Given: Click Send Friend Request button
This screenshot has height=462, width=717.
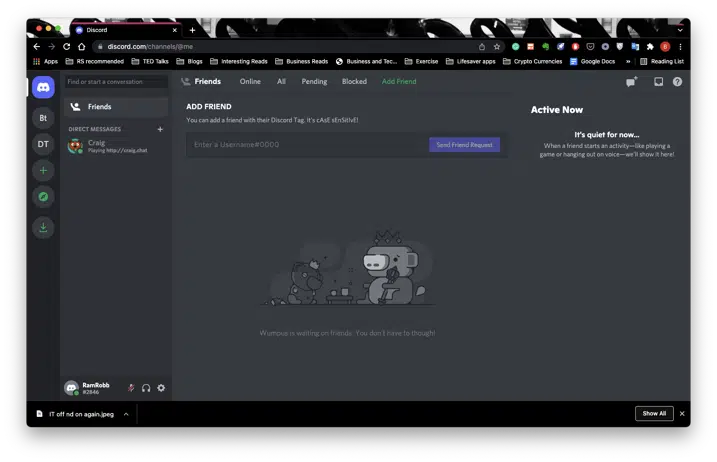Looking at the screenshot, I should click(464, 145).
